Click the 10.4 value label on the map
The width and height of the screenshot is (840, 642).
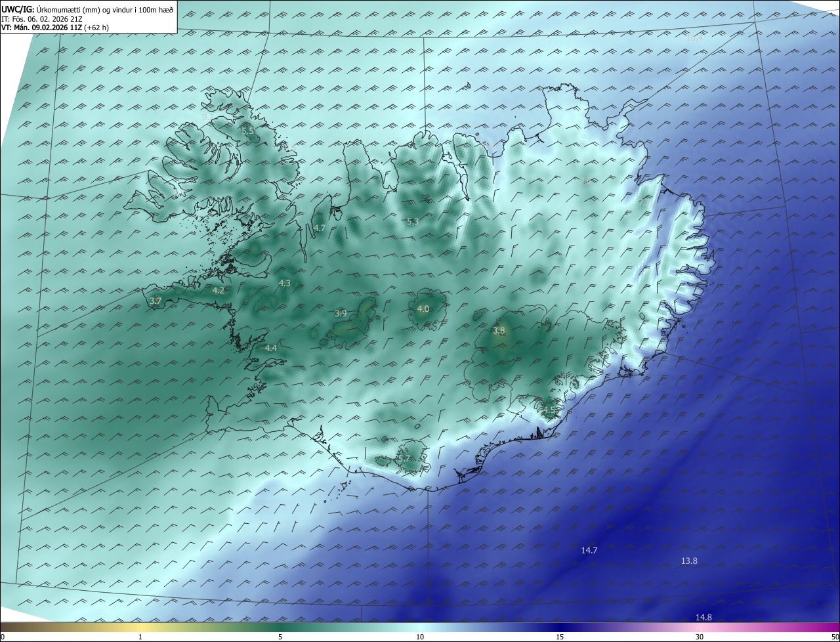[x=694, y=38]
